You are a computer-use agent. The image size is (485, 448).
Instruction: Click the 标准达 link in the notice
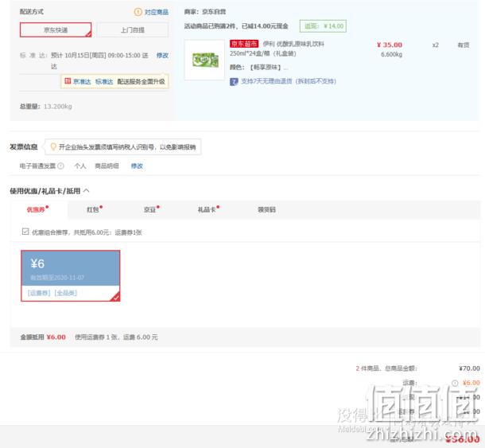104,82
